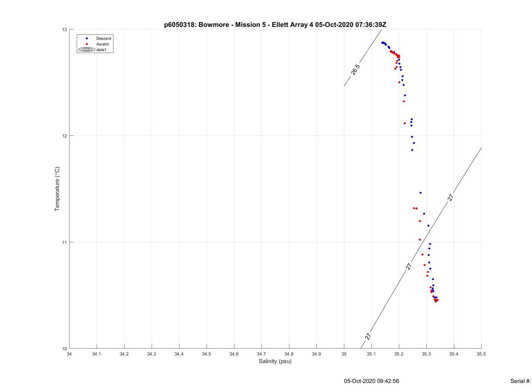Click the 'Serial #:' footer text
The width and height of the screenshot is (532, 392).
tap(520, 381)
